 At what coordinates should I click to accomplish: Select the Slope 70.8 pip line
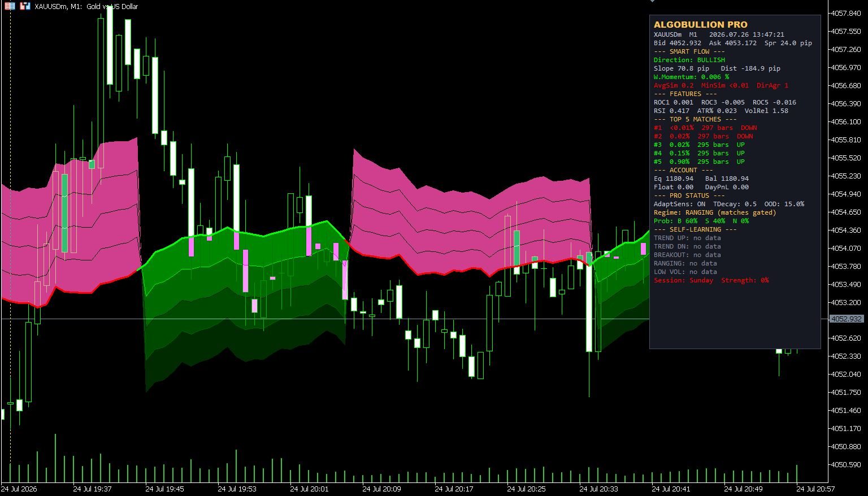coord(717,68)
